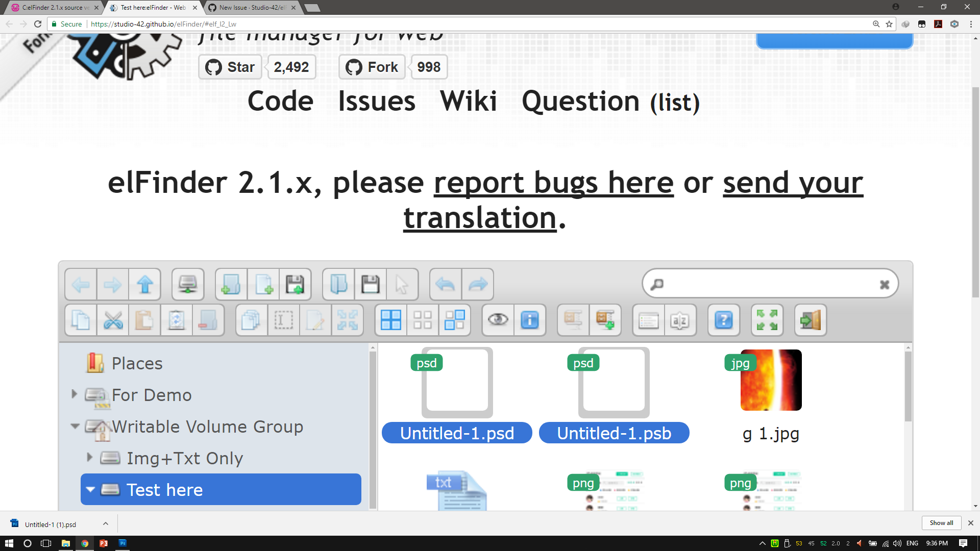The image size is (980, 551).
Task: Create a new folder with toolbar icon
Action: pos(231,284)
